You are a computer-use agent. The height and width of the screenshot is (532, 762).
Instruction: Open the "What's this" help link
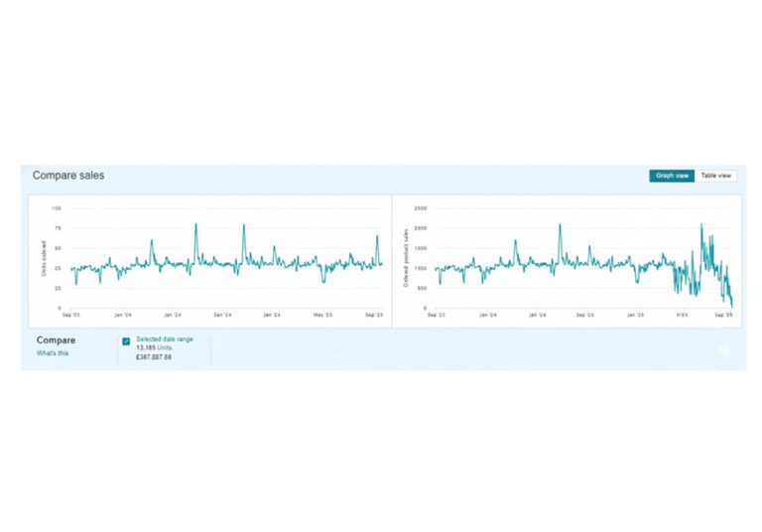tap(53, 353)
